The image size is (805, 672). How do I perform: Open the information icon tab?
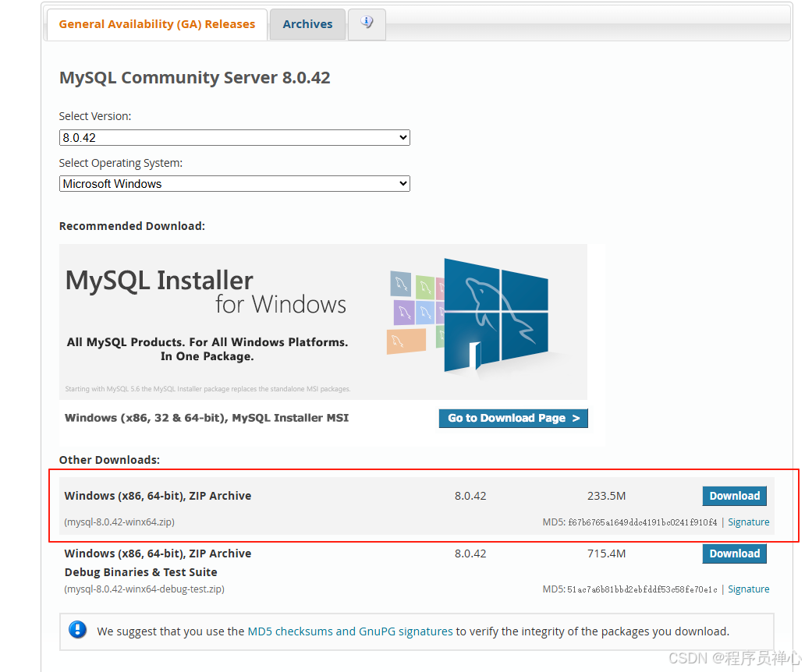click(367, 23)
